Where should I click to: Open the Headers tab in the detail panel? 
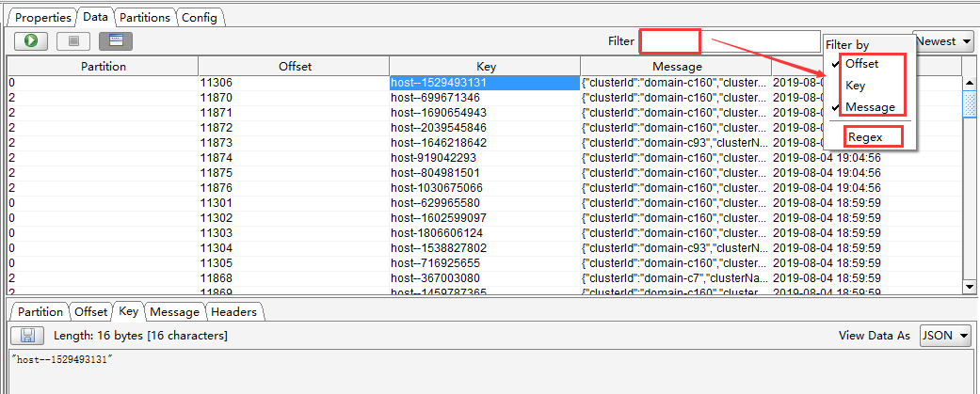(x=233, y=312)
